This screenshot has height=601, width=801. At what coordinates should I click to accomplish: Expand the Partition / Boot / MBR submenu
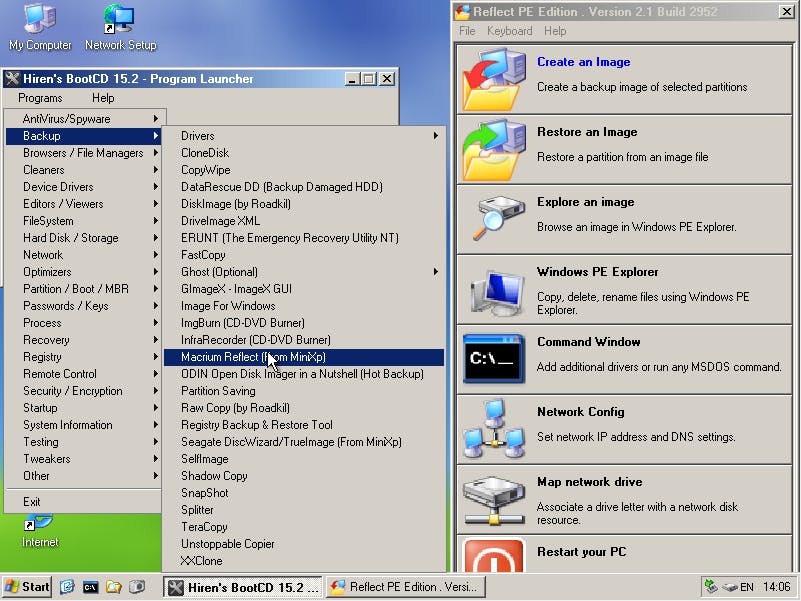[x=85, y=289]
